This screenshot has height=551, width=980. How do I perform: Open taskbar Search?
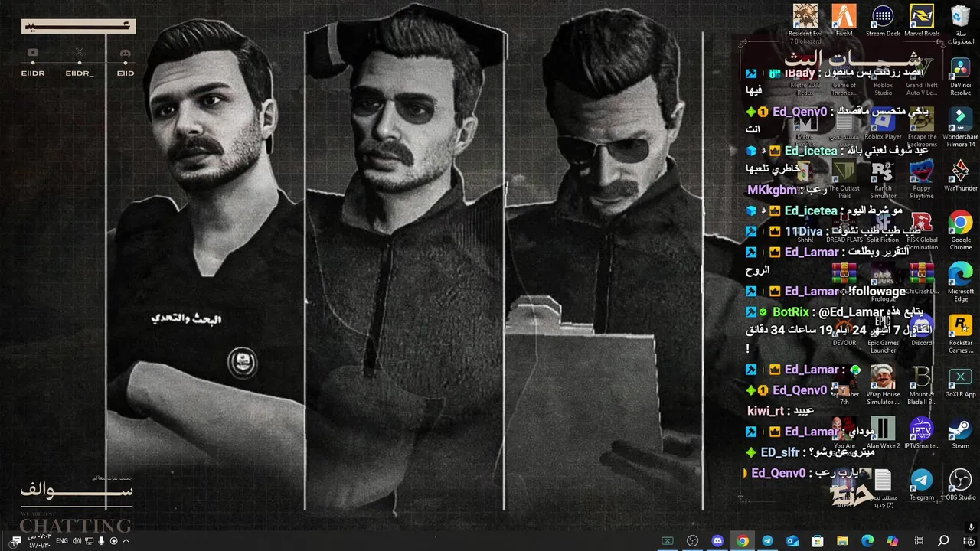tap(943, 540)
